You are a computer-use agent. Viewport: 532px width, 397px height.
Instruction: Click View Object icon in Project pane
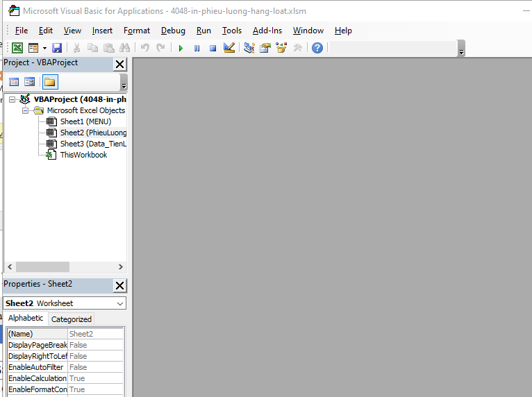pos(30,82)
